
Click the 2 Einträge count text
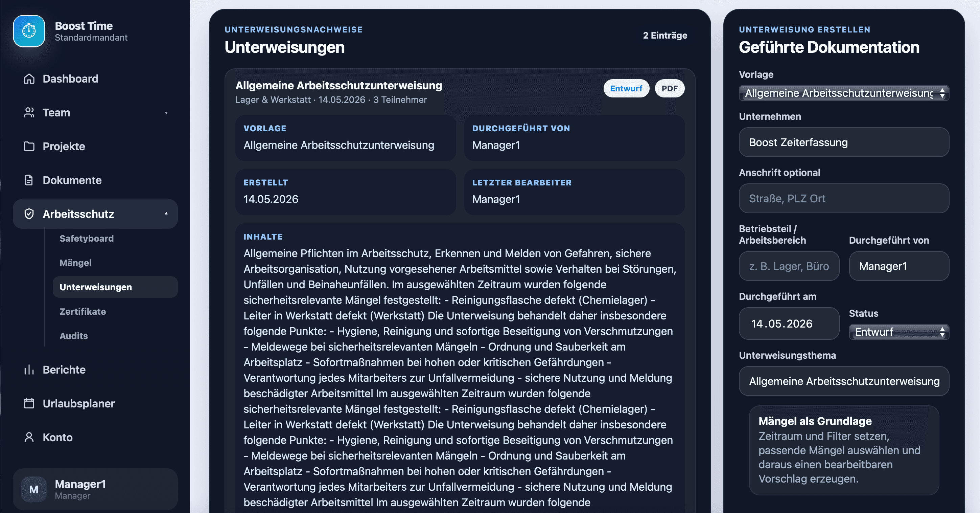click(x=665, y=36)
